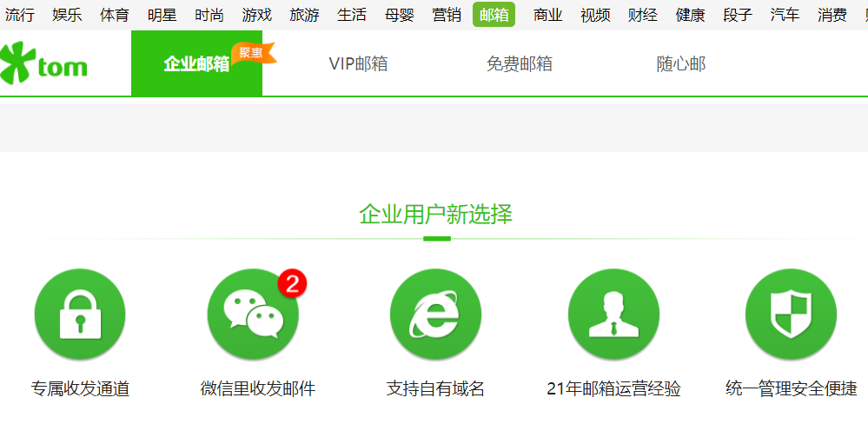The width and height of the screenshot is (868, 444).
Task: Go to the 游戏 channel
Action: click(257, 15)
